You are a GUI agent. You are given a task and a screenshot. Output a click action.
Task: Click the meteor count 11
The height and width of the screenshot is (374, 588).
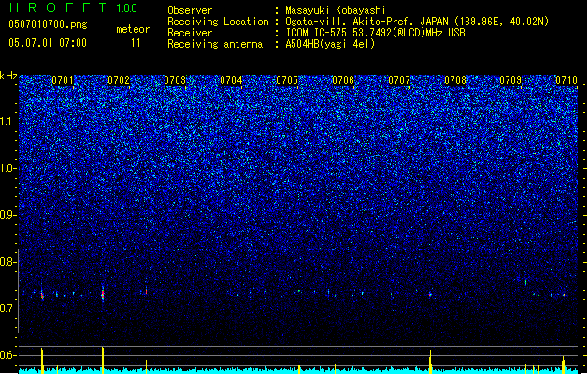tap(136, 43)
